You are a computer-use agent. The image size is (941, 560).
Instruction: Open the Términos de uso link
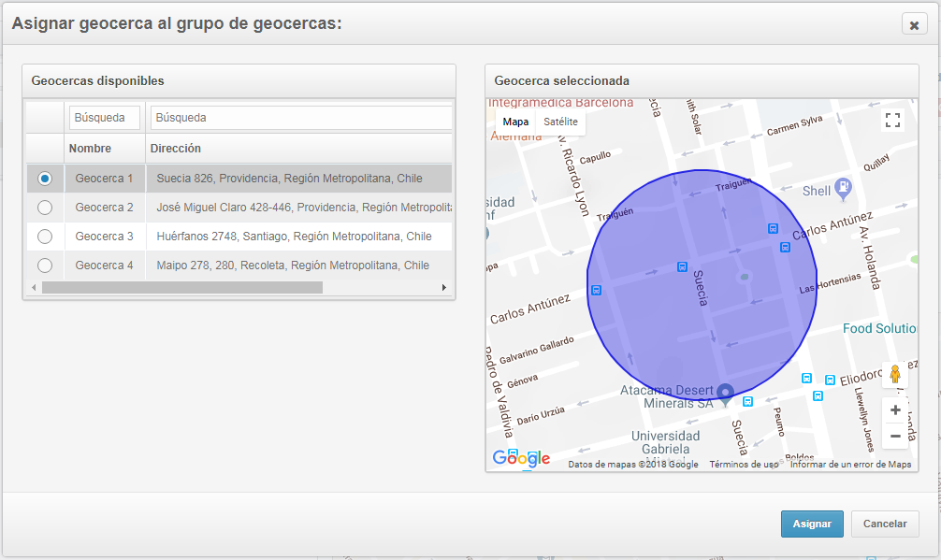coord(743,465)
